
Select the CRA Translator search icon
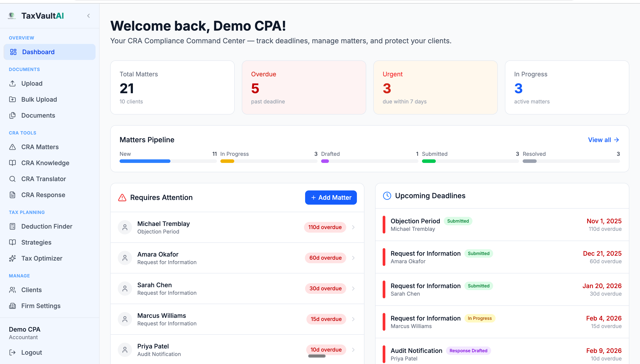point(13,179)
